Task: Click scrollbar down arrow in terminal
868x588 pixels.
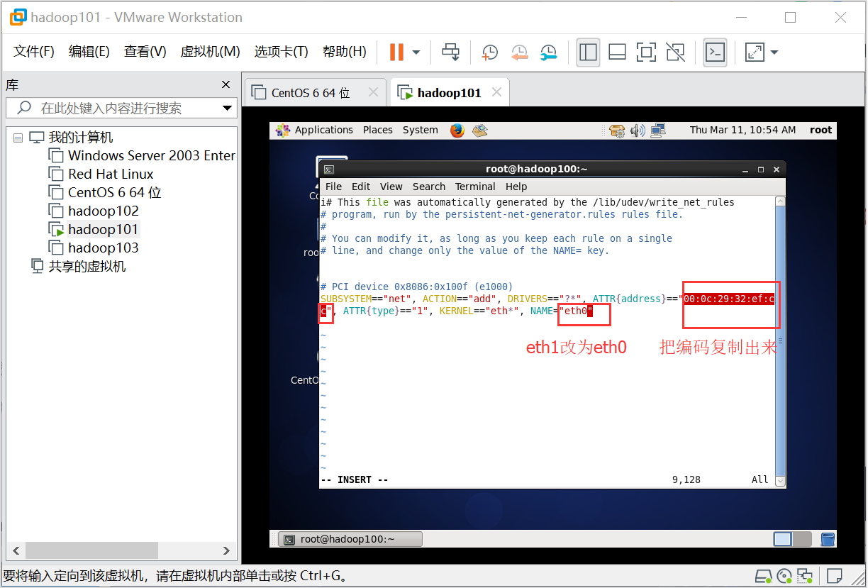Action: pyautogui.click(x=781, y=481)
